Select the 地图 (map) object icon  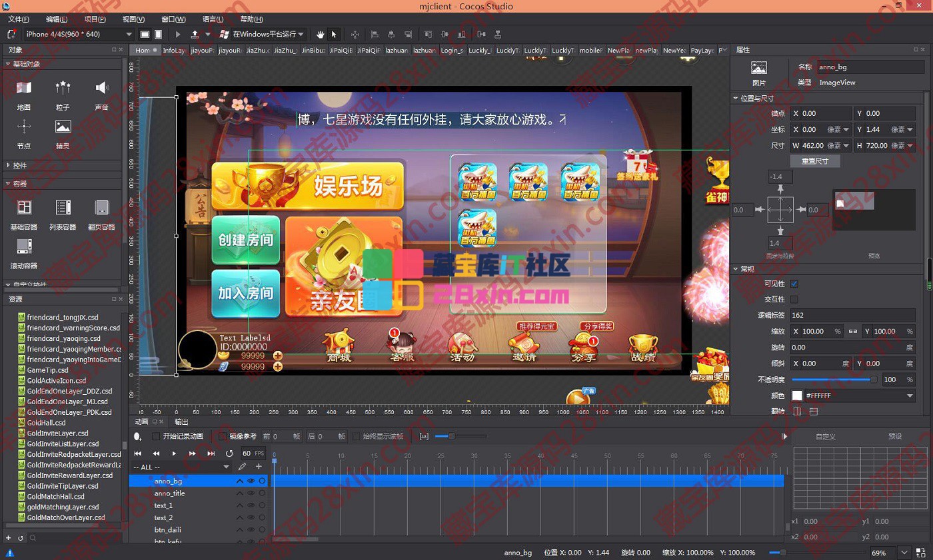24,88
